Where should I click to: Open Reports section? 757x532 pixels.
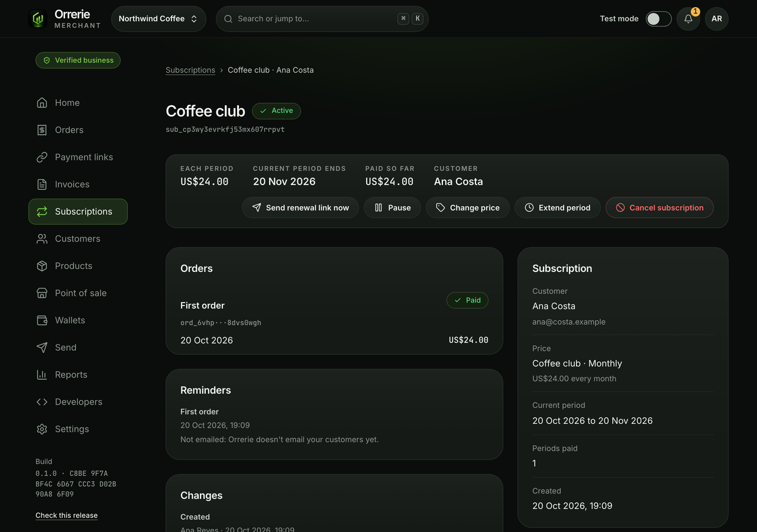[x=78, y=375]
